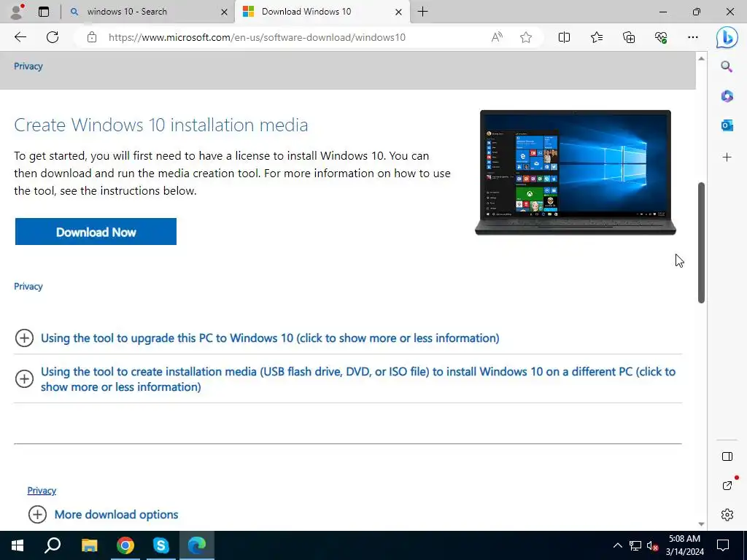Close the Download Windows 10 tab

[x=399, y=12]
